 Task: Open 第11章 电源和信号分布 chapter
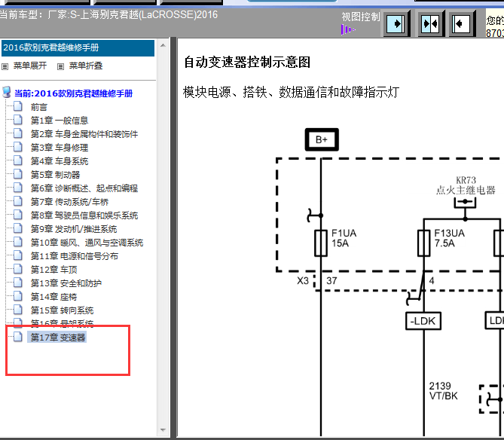75,256
